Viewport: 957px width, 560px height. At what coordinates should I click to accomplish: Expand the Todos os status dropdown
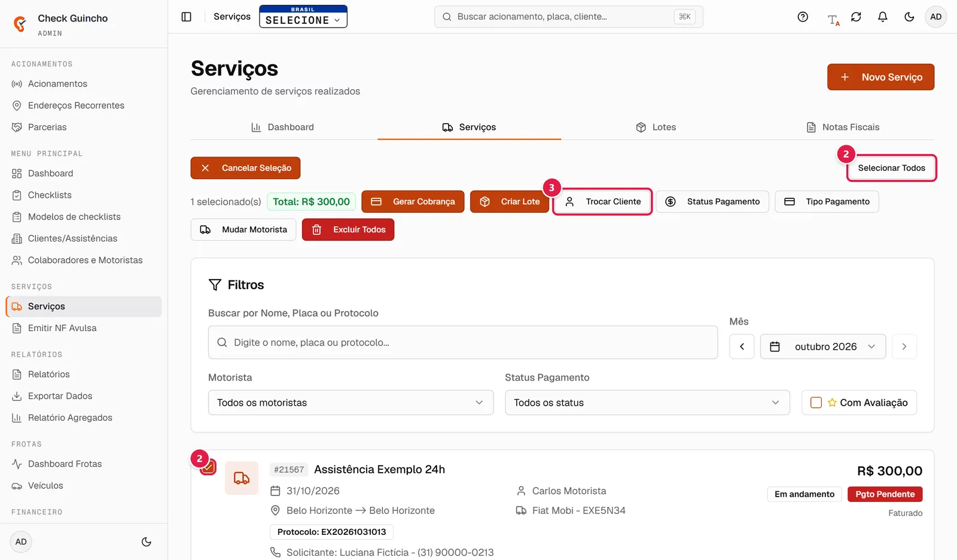647,403
